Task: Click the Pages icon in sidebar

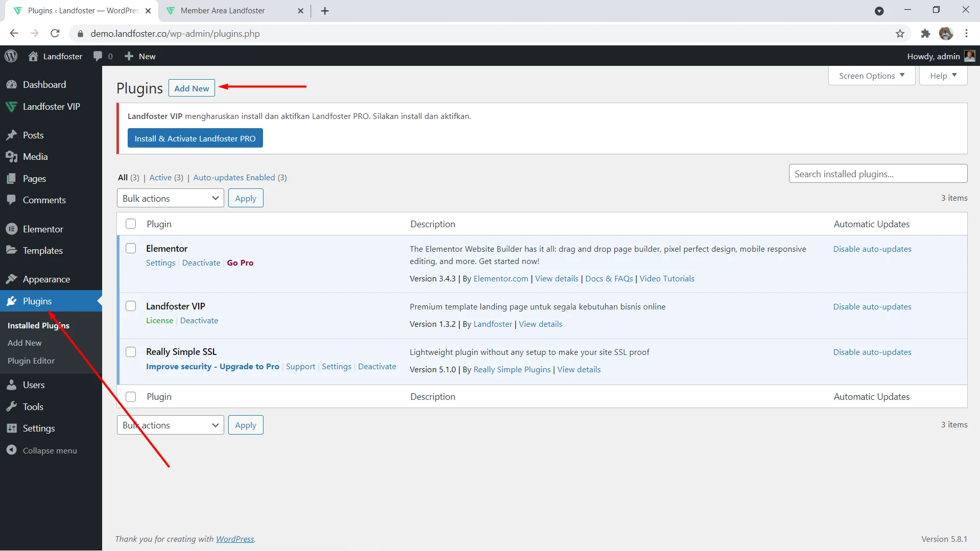Action: [12, 179]
